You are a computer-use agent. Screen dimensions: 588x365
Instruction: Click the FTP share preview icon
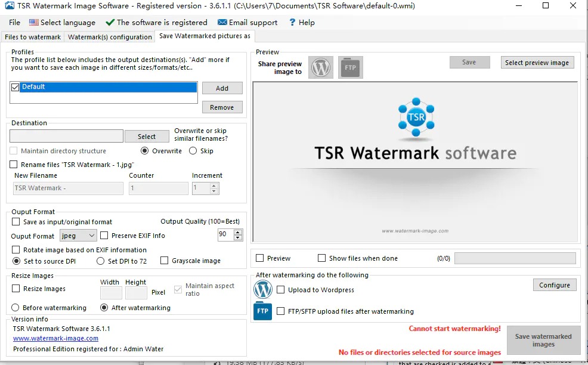coord(350,67)
